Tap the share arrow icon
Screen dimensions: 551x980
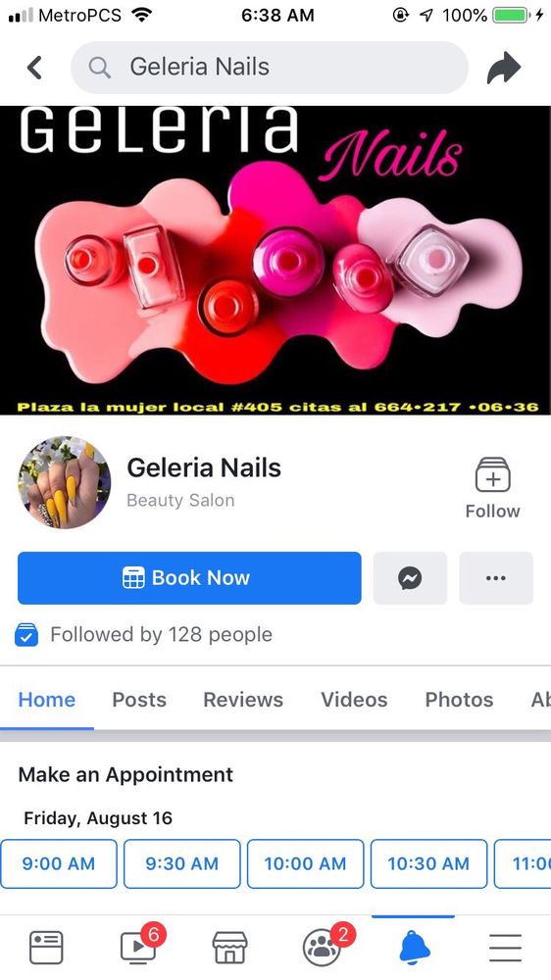(504, 68)
